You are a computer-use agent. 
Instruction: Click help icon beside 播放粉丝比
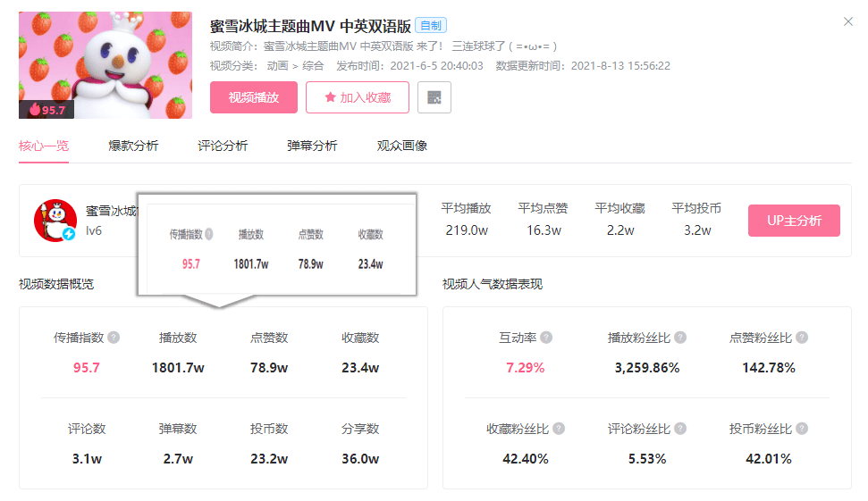click(x=680, y=338)
